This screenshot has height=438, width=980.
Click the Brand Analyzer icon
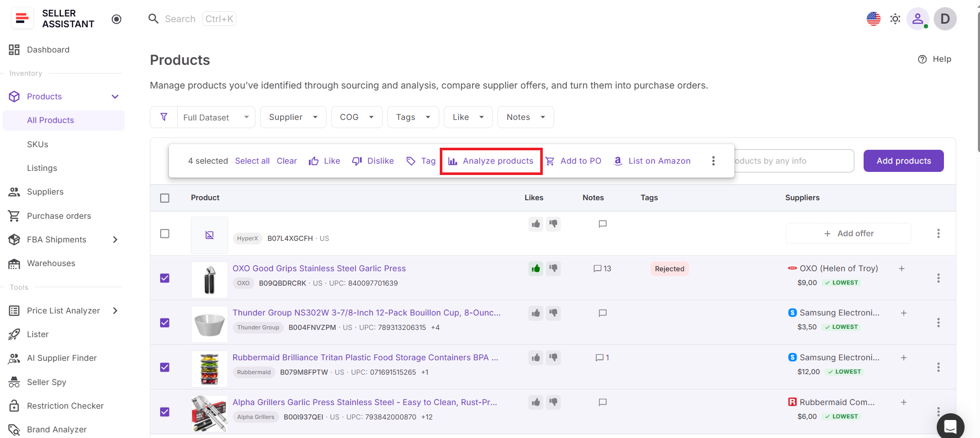point(14,430)
